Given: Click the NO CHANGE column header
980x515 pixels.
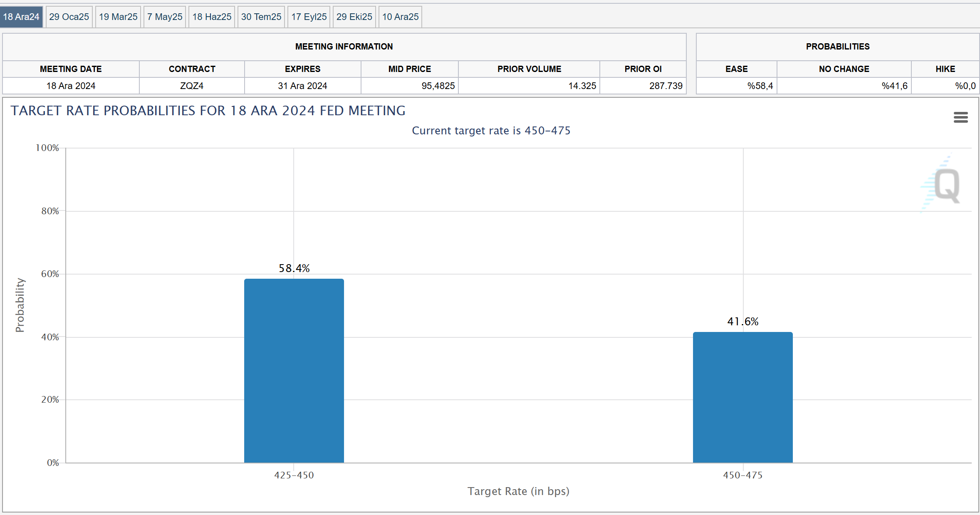Looking at the screenshot, I should coord(844,69).
